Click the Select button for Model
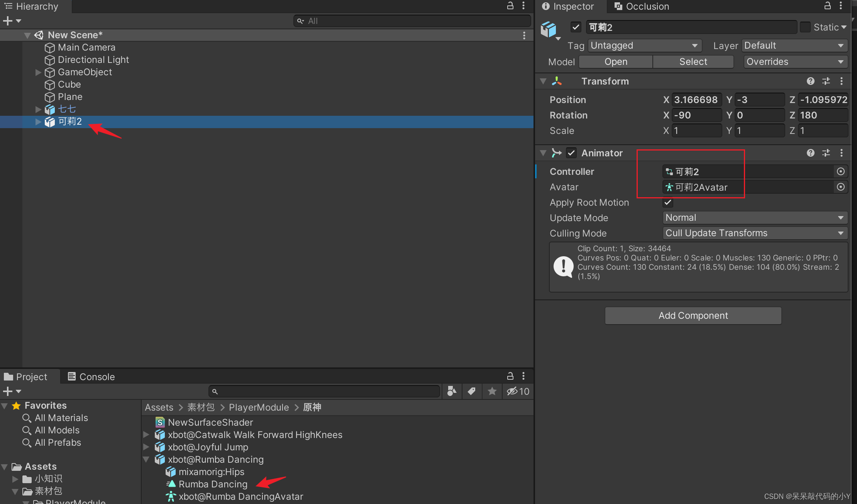 pyautogui.click(x=692, y=61)
